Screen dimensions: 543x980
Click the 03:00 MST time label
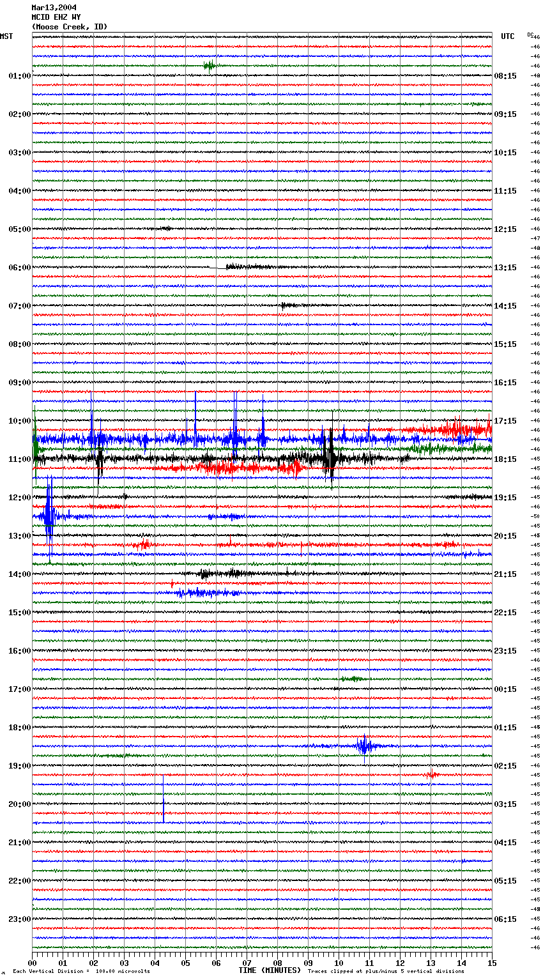point(20,153)
